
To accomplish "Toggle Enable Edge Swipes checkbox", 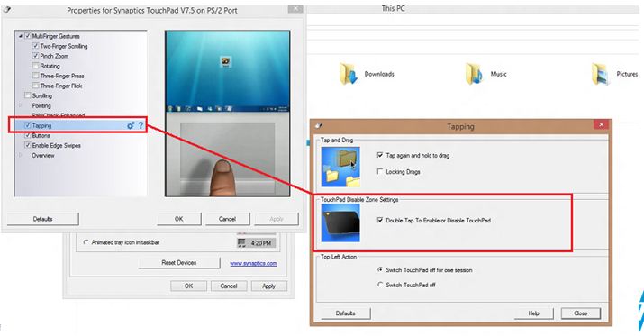I will 28,145.
